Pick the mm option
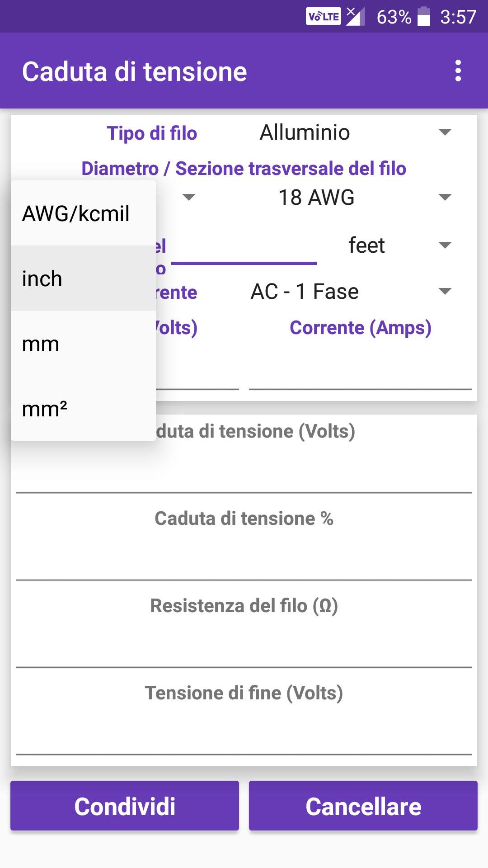This screenshot has height=868, width=488. tap(84, 344)
